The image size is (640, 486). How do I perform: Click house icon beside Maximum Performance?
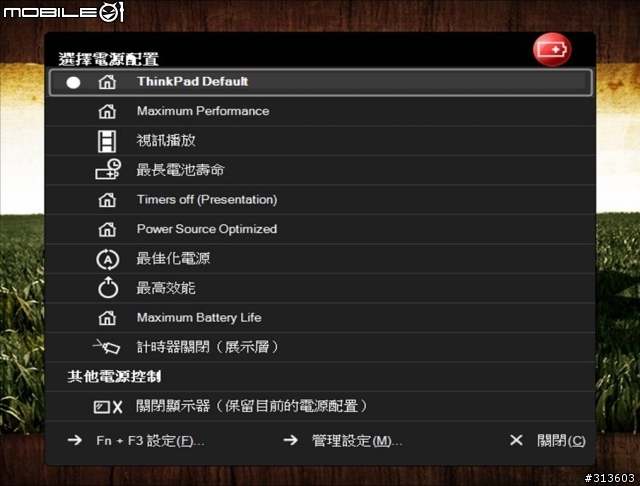coord(107,111)
